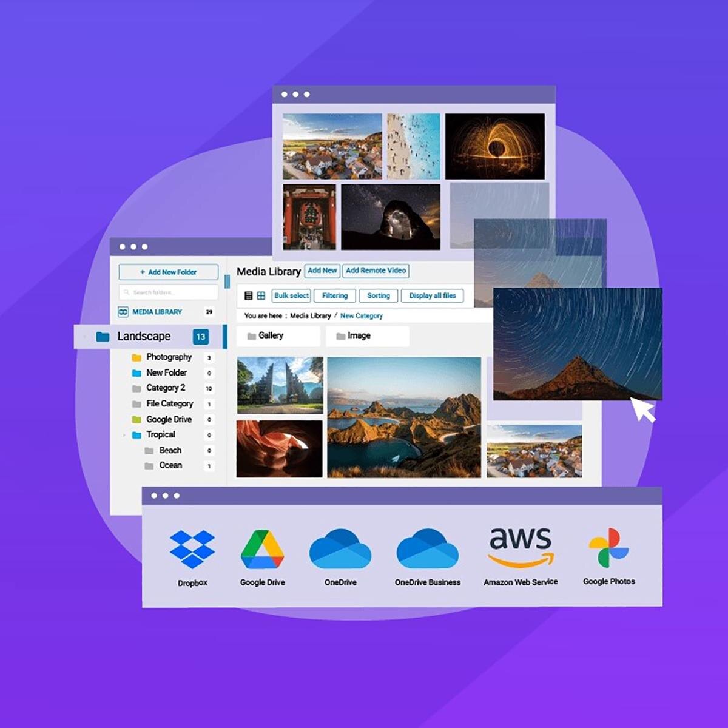Select the Category 2 folder label
Screen dimensions: 728x728
166,388
